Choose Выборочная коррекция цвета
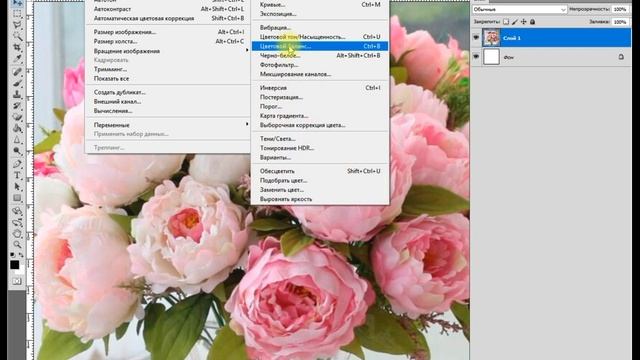640x360 pixels. tap(320, 125)
